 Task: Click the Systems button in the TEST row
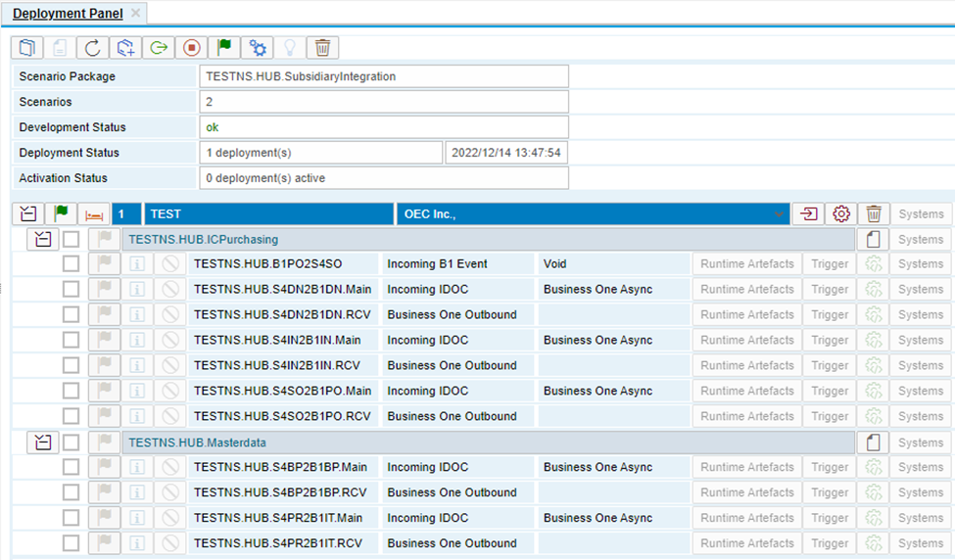click(x=921, y=213)
